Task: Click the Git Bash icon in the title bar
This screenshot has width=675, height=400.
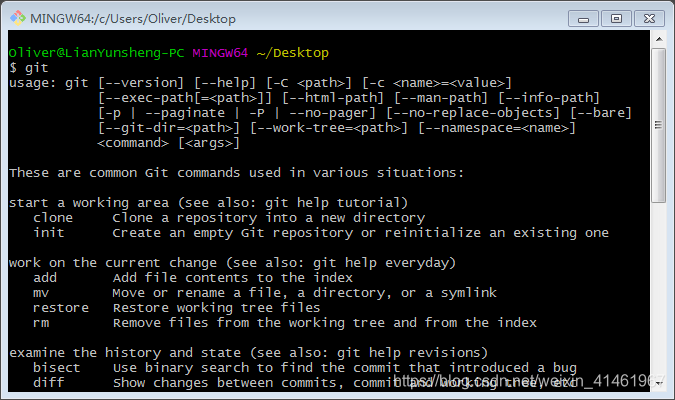Action: [x=18, y=18]
